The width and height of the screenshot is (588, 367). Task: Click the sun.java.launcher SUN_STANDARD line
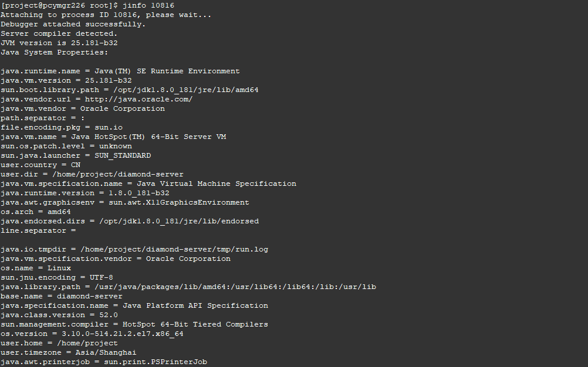click(76, 155)
